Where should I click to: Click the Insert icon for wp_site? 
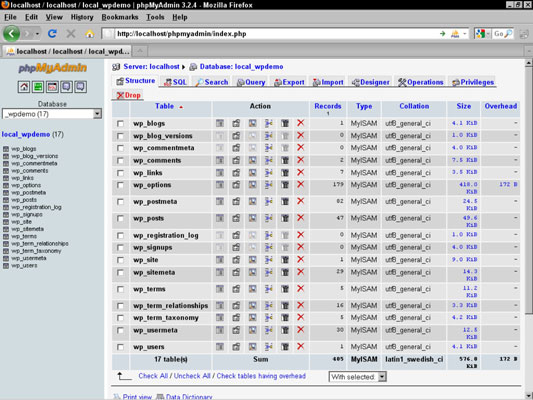tap(269, 260)
